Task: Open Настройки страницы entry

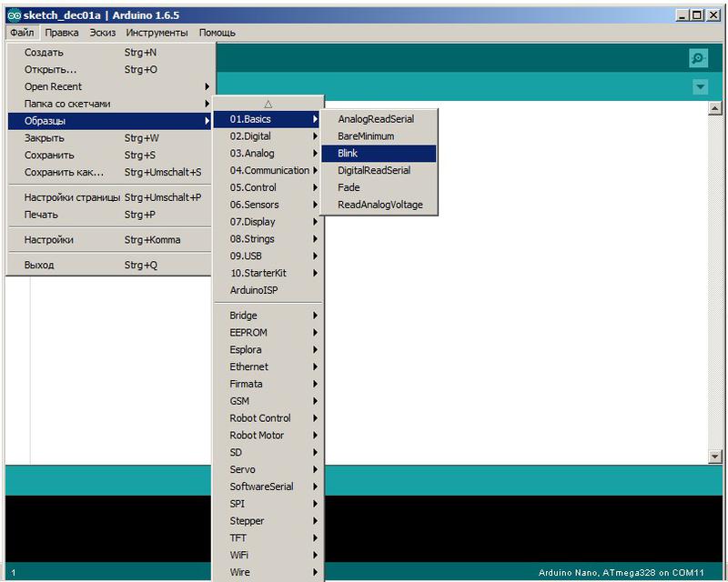Action: point(109,197)
